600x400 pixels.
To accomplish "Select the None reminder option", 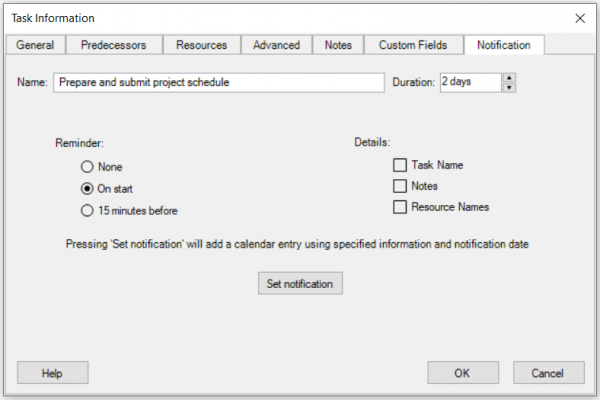I will click(x=87, y=167).
